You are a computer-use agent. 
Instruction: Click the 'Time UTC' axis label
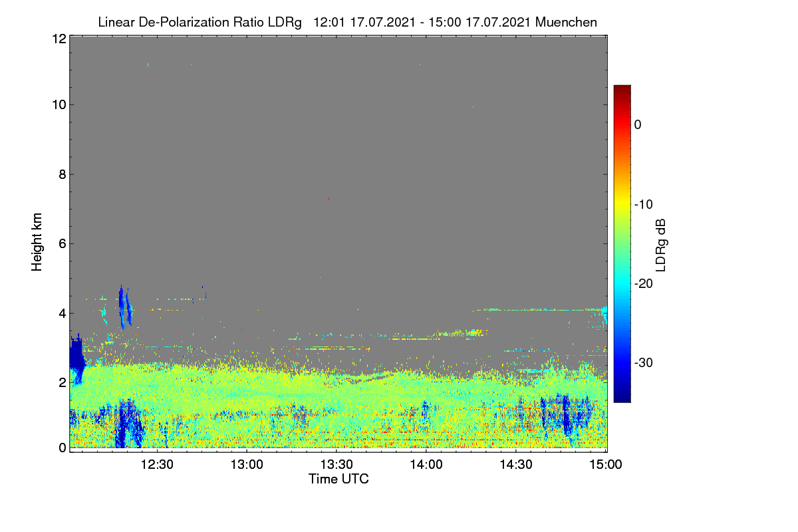pos(338,479)
